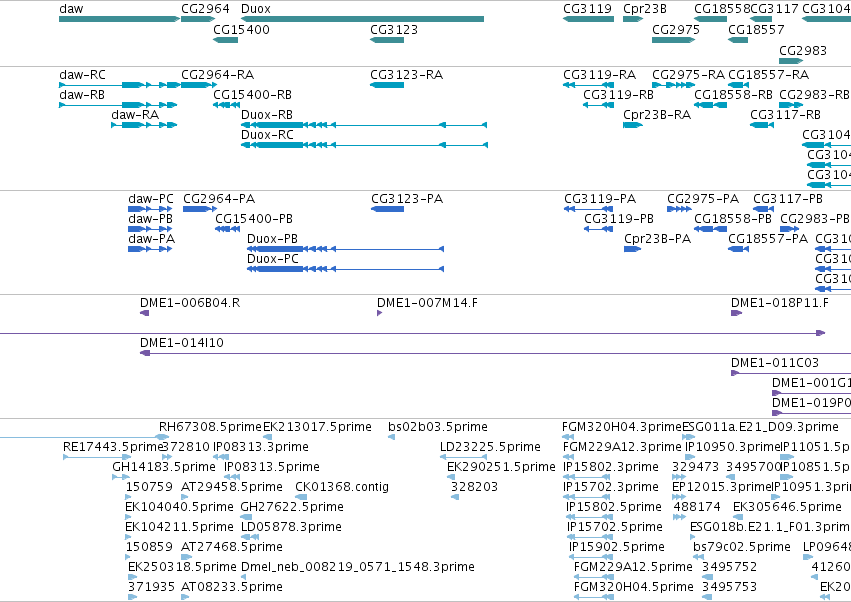Click the 328203 EST marker
This screenshot has height=602, width=851.
[455, 497]
